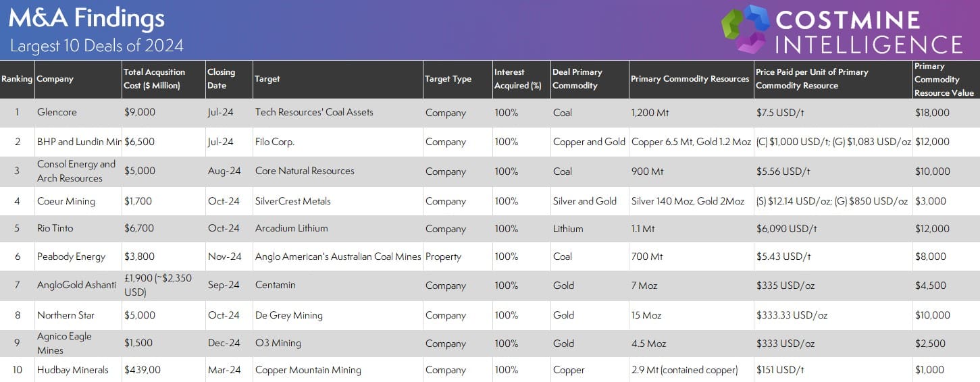Viewport: 980px width, 382px height.
Task: Select the M&A Findings title text
Action: coord(86,18)
